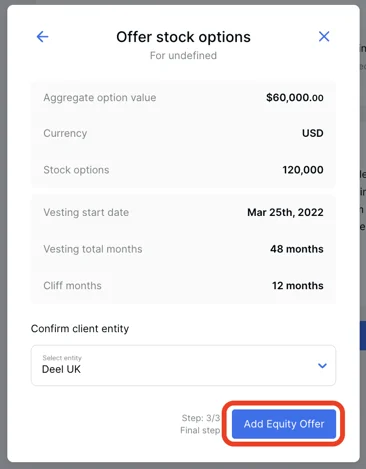The image size is (366, 469).
Task: Select the 120,000 stock options value
Action: (x=303, y=170)
